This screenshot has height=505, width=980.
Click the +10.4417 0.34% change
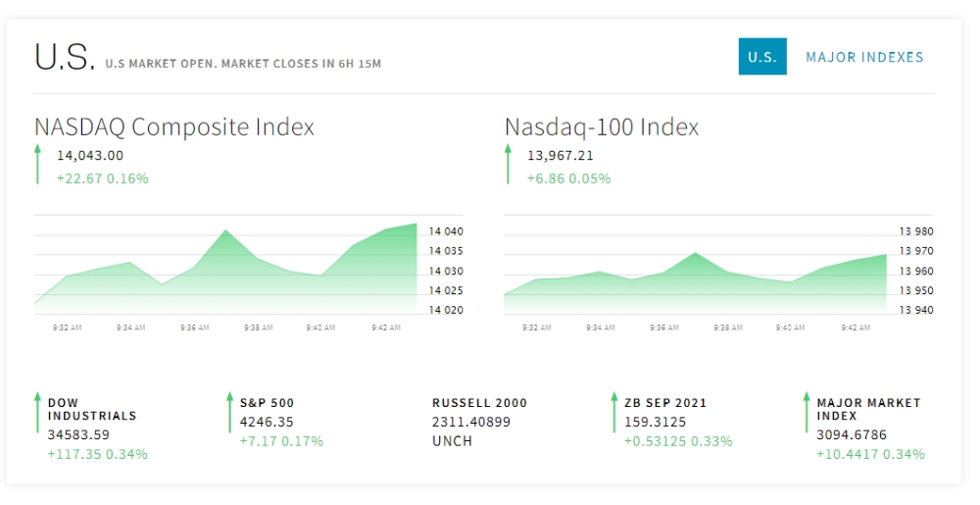870,454
